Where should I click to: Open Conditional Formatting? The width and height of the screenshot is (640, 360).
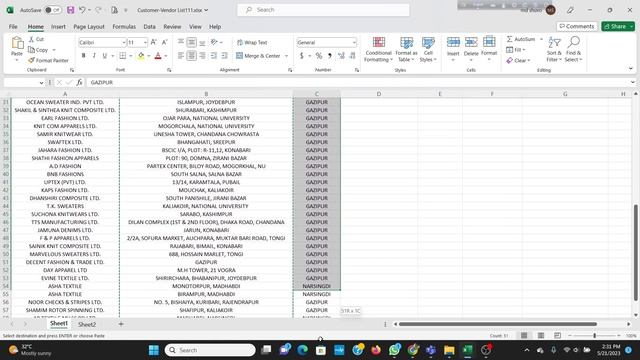pyautogui.click(x=378, y=49)
